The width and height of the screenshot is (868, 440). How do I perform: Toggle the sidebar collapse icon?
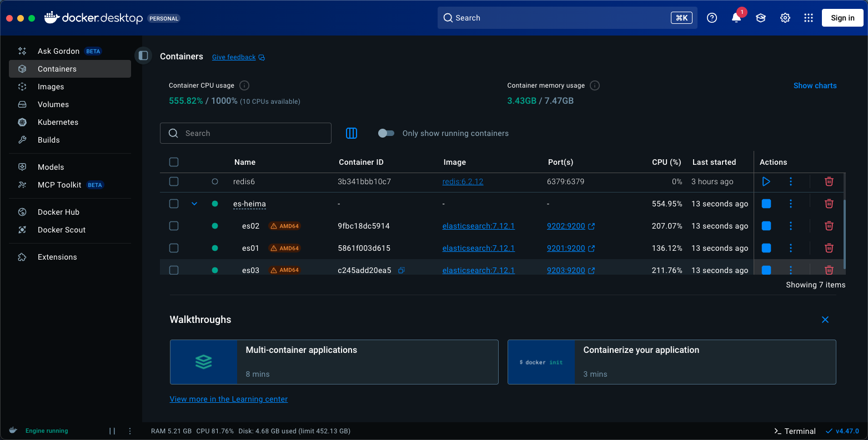[x=143, y=55]
